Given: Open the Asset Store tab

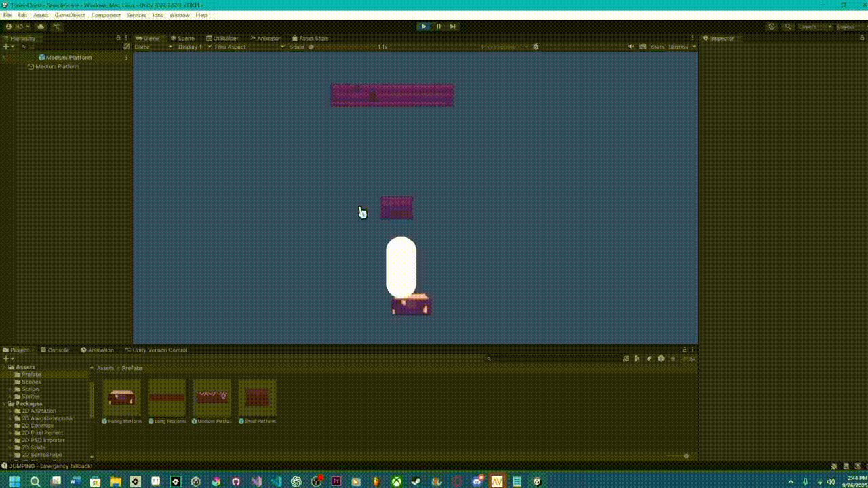Looking at the screenshot, I should click(310, 38).
